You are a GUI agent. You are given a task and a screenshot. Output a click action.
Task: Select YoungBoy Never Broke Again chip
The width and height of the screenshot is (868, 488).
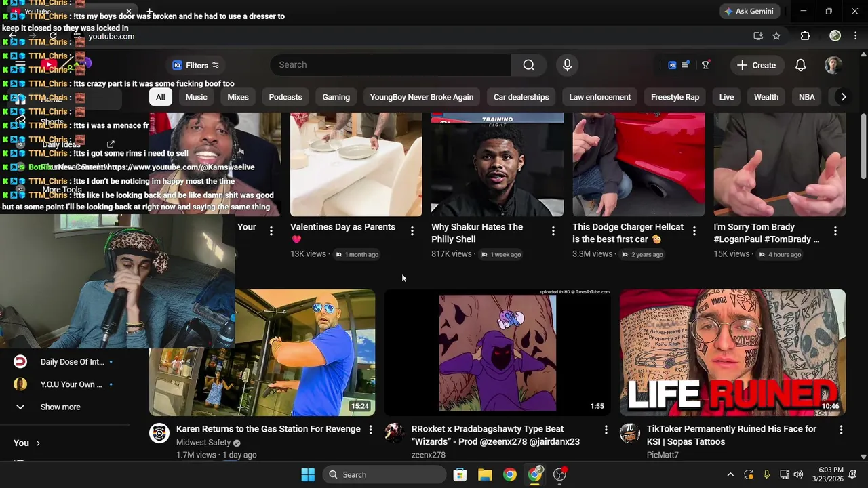click(x=422, y=97)
